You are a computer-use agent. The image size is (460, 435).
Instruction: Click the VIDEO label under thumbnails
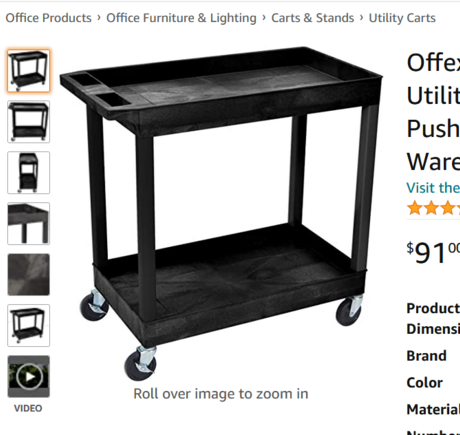coord(28,408)
